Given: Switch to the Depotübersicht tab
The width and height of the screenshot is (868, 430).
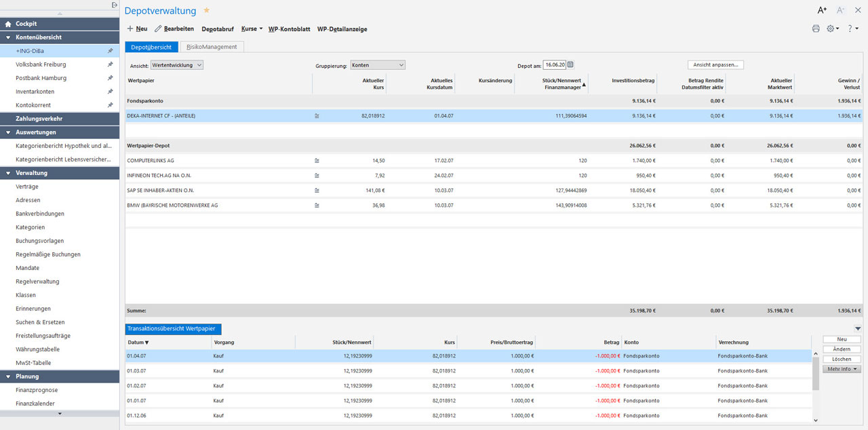Looking at the screenshot, I should click(x=151, y=47).
